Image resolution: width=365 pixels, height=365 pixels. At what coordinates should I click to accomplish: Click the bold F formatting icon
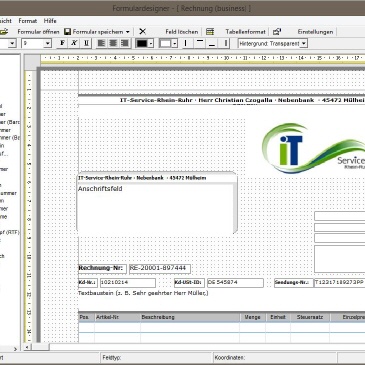tap(62, 43)
